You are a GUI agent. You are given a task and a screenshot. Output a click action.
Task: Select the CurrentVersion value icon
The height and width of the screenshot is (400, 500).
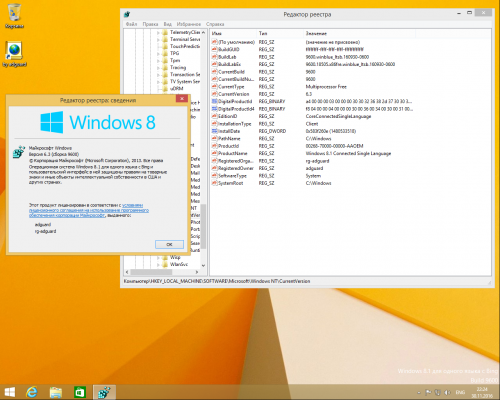[x=215, y=94]
